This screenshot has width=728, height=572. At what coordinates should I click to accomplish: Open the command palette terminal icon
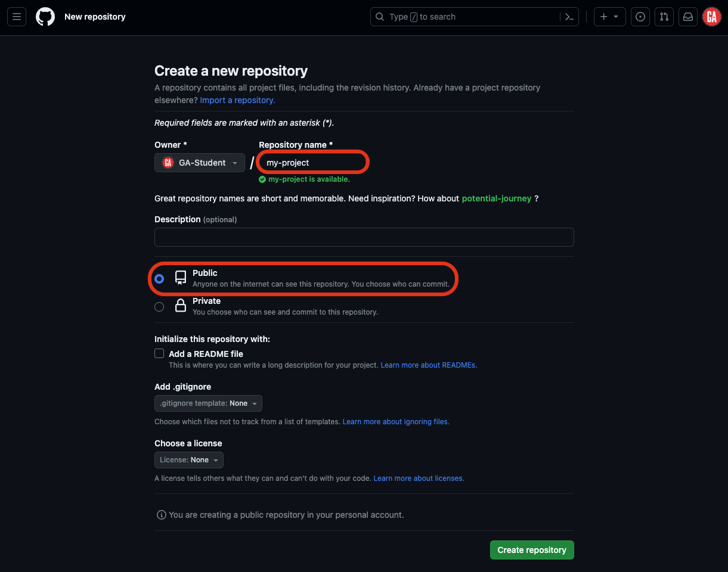[569, 17]
